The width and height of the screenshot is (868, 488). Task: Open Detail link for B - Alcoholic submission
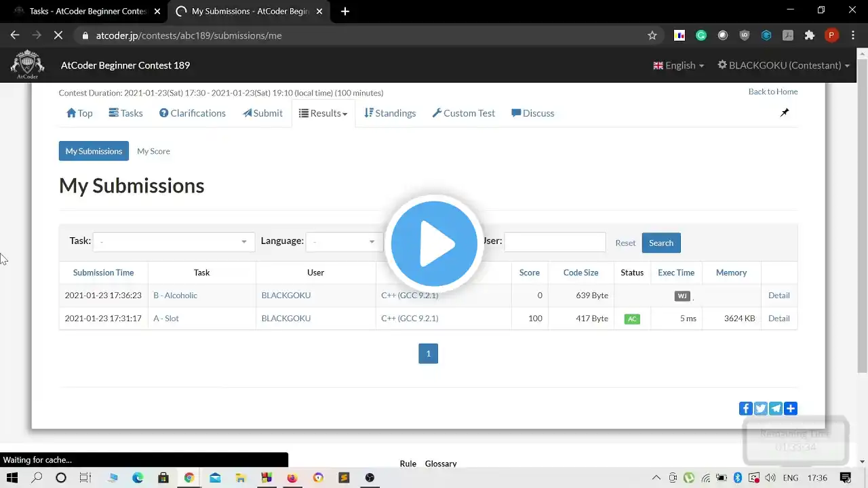coord(778,296)
